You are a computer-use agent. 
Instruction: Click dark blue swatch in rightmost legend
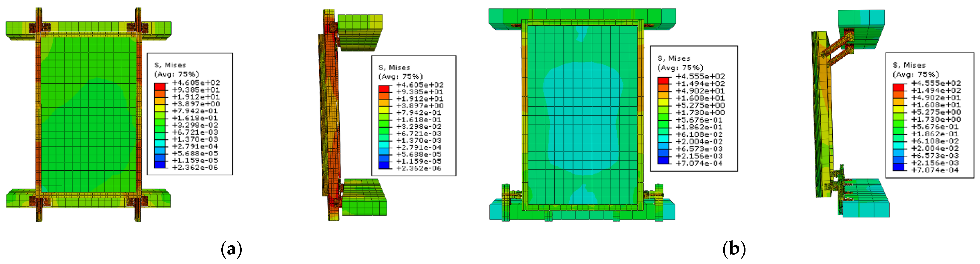pyautogui.click(x=898, y=167)
